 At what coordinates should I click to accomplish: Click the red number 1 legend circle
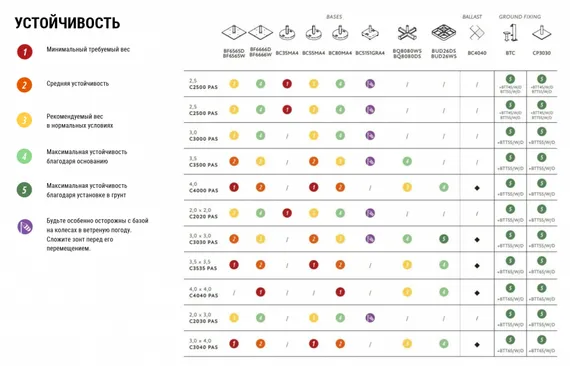click(x=24, y=52)
